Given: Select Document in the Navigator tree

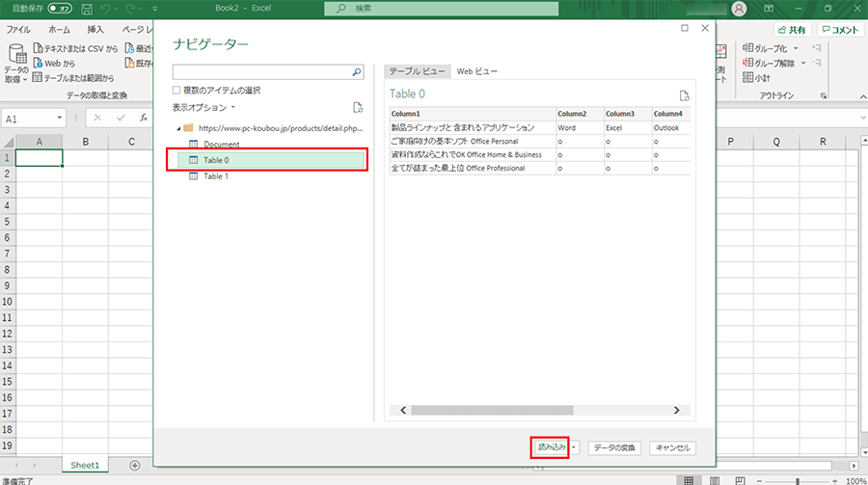Looking at the screenshot, I should tap(222, 144).
